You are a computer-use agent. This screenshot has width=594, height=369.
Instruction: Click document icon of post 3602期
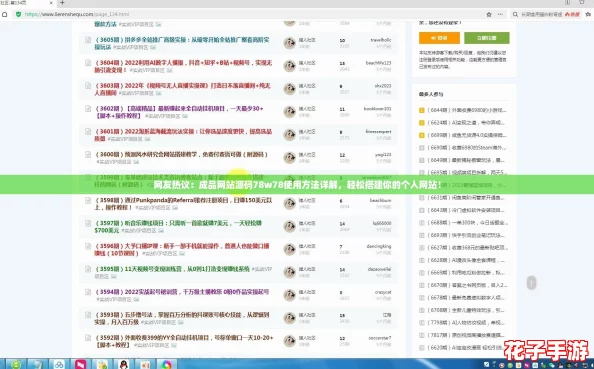pos(88,109)
